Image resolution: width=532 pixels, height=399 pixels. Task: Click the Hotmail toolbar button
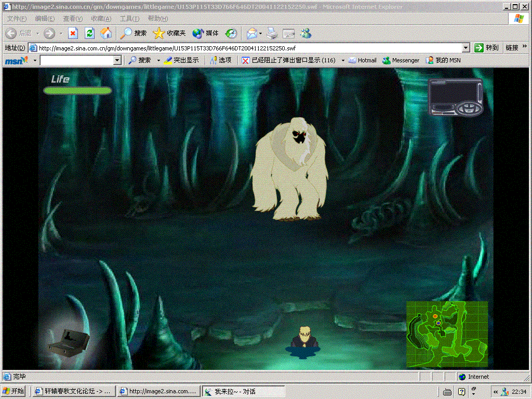pyautogui.click(x=363, y=60)
